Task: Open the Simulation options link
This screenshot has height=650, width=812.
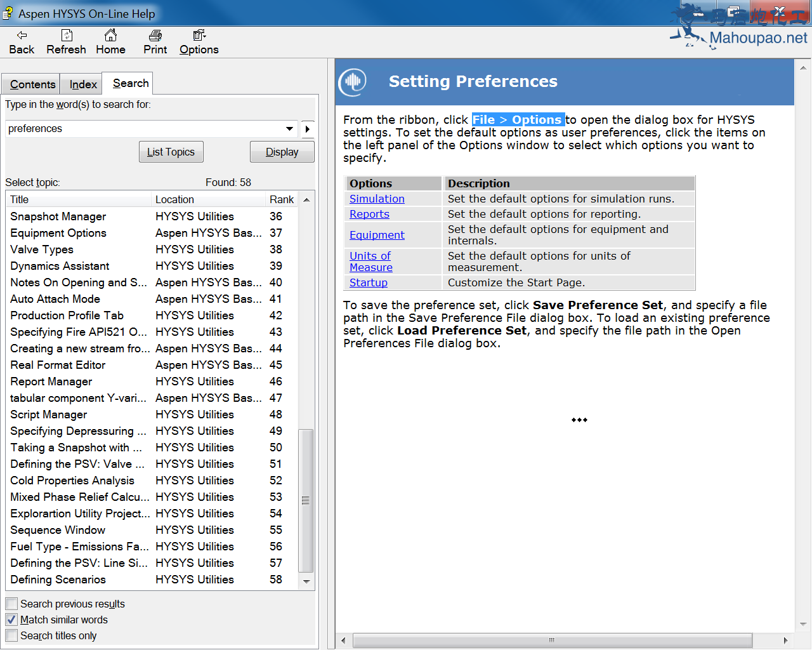Action: coord(377,199)
